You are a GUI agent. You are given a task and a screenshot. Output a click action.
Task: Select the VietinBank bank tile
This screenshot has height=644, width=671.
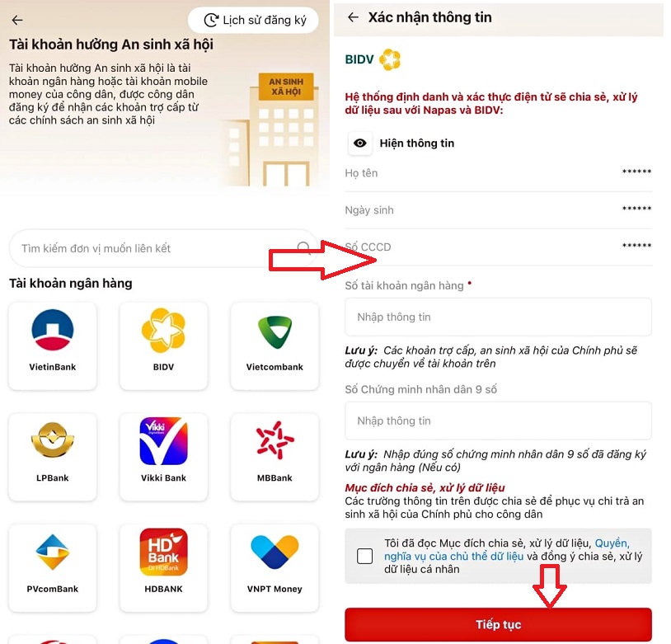coord(53,346)
